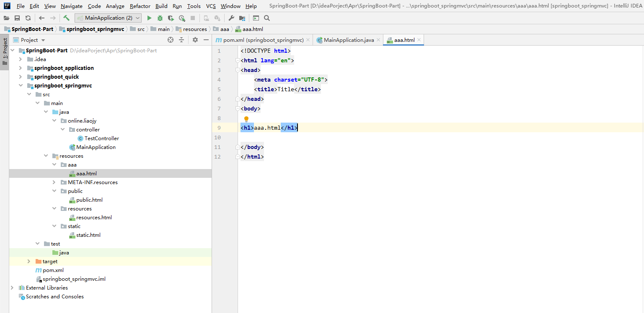Expand the springboot_application module

point(20,68)
